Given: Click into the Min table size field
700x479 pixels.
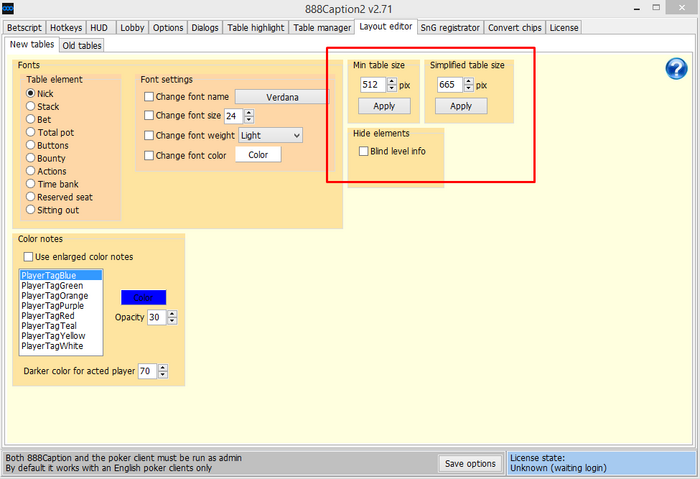Looking at the screenshot, I should pos(373,85).
